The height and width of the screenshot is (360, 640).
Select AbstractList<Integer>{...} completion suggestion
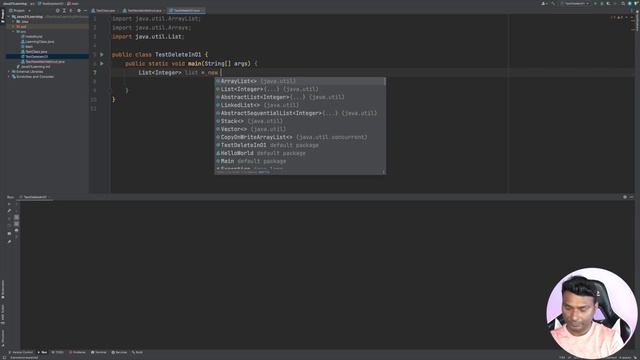[x=300, y=97]
